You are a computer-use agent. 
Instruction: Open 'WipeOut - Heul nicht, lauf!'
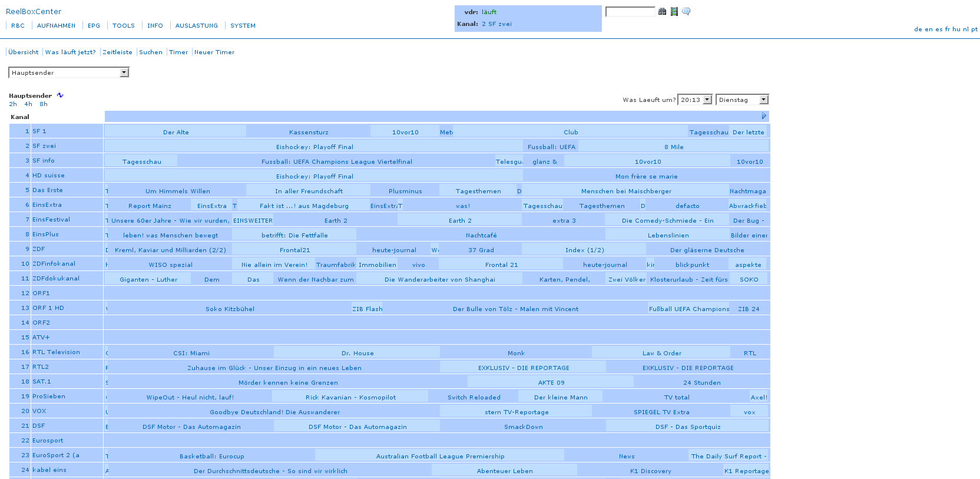point(190,398)
